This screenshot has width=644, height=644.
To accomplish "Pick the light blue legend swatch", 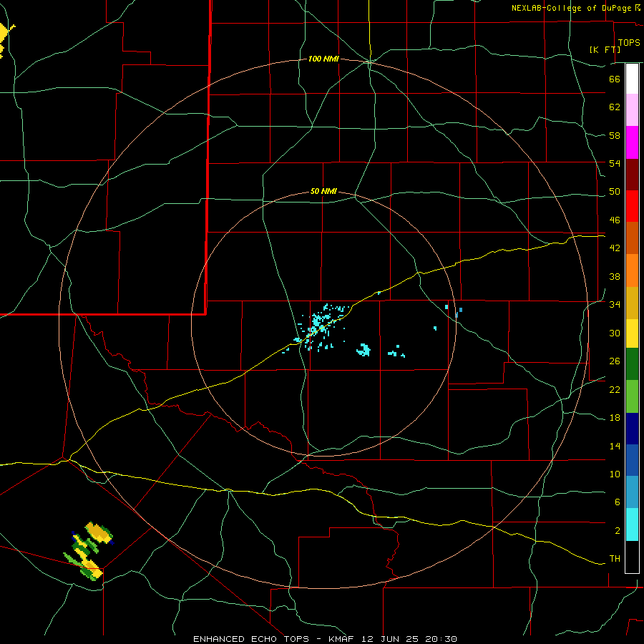I will 632,492.
